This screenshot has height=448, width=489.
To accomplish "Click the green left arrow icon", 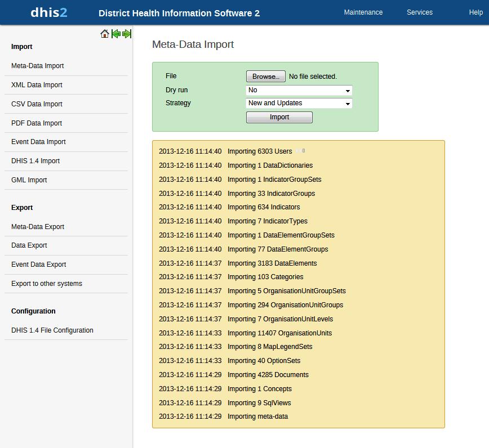I will 116,34.
